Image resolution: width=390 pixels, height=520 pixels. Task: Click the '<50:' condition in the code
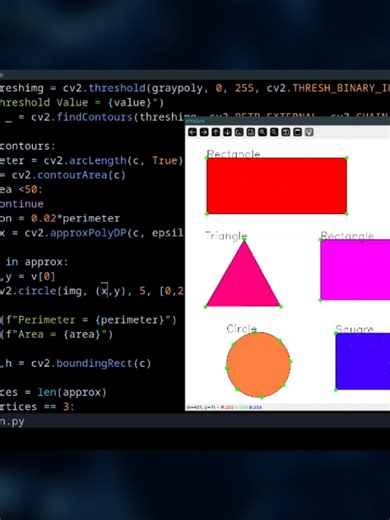click(x=31, y=189)
